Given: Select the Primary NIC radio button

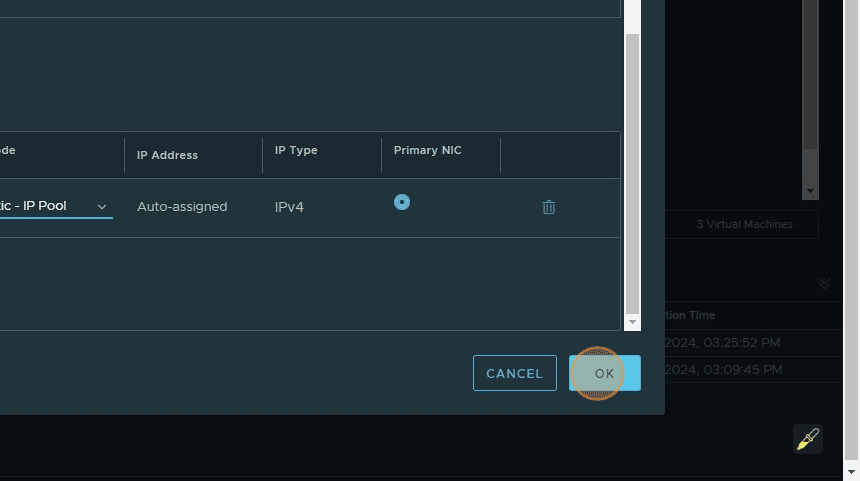Looking at the screenshot, I should click(401, 202).
